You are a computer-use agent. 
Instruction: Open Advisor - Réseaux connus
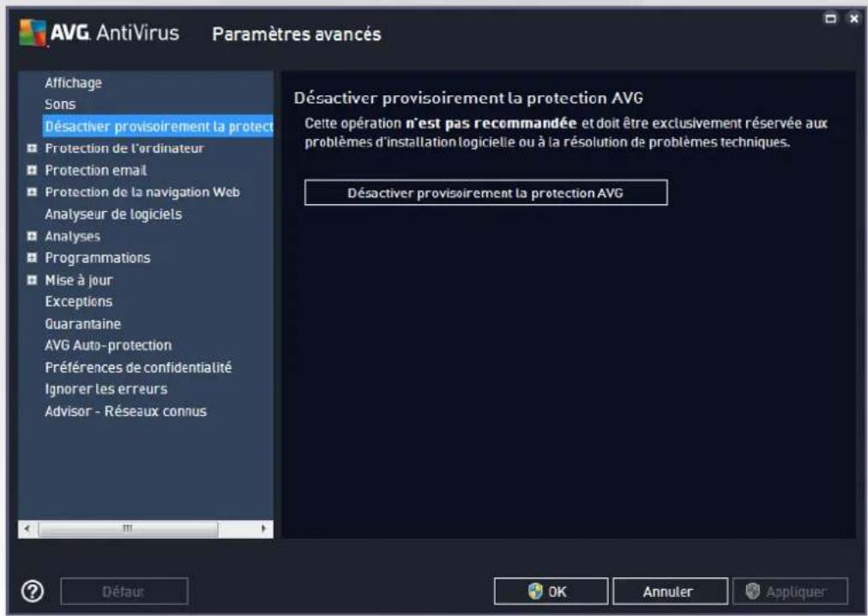pyautogui.click(x=125, y=411)
